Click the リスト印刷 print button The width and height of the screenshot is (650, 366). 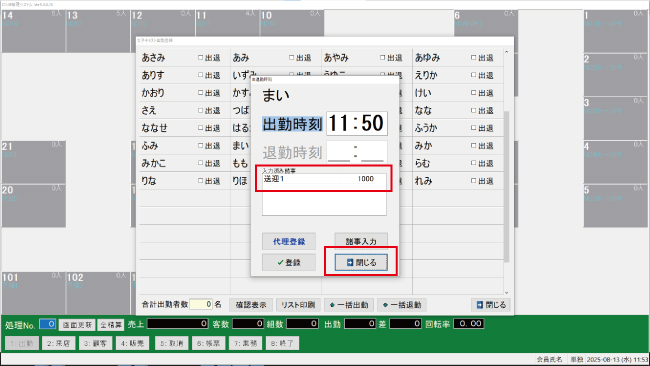tap(298, 305)
